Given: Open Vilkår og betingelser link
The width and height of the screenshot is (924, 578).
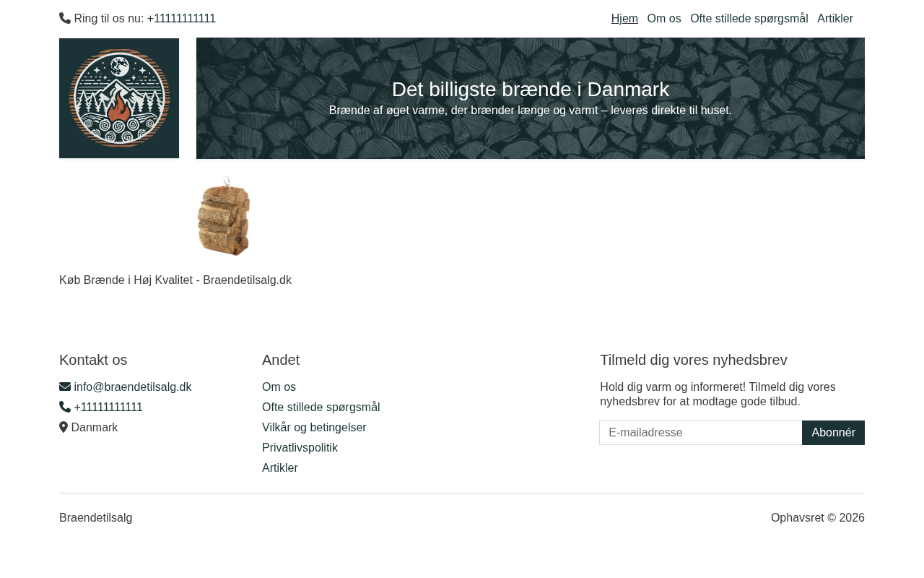Looking at the screenshot, I should (314, 427).
